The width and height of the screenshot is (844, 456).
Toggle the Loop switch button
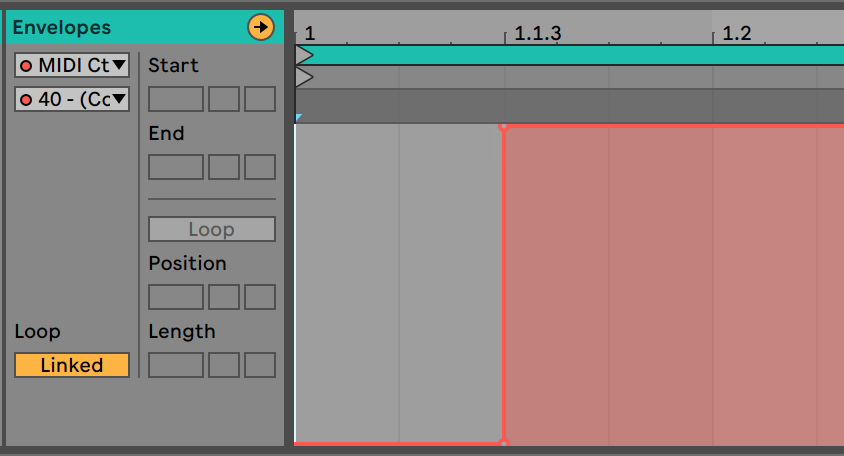pos(211,229)
